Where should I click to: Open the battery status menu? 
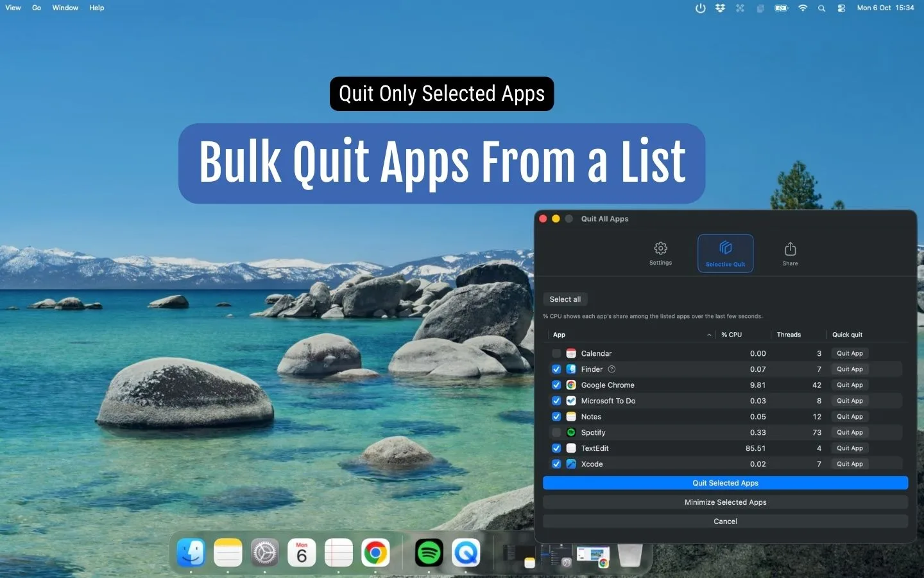[781, 8]
